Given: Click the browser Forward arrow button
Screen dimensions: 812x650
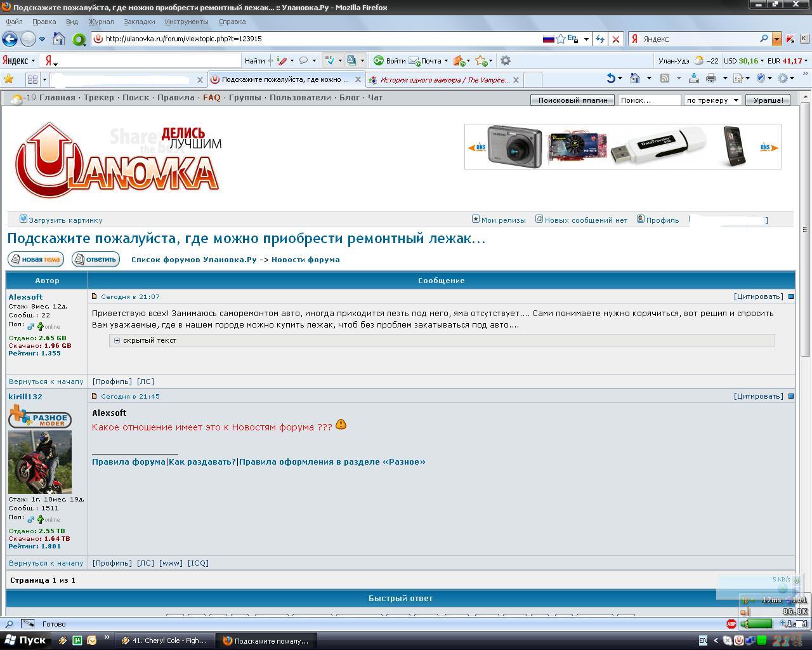Looking at the screenshot, I should pos(28,39).
